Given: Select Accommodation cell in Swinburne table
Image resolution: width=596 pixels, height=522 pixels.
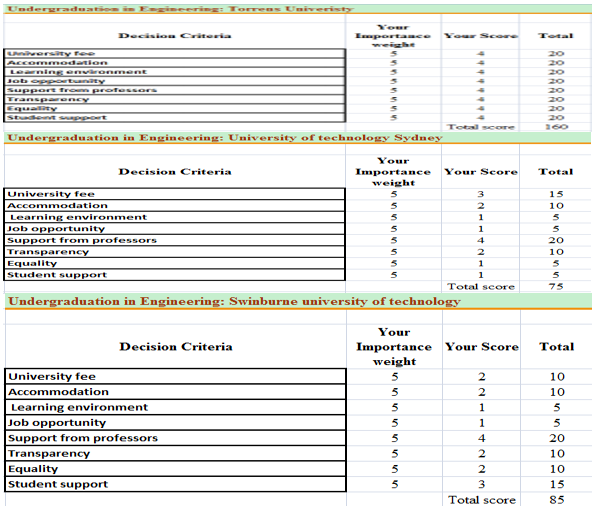Looking at the screenshot, I should click(x=175, y=392).
